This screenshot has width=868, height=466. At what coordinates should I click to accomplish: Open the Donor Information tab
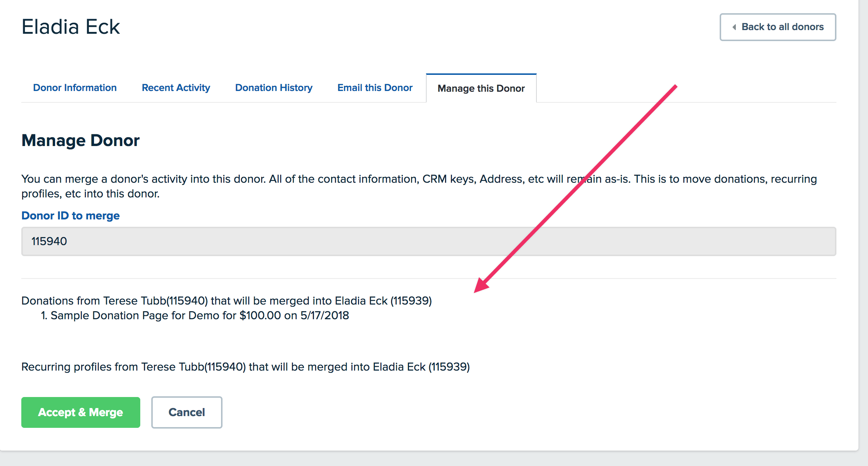pos(75,88)
